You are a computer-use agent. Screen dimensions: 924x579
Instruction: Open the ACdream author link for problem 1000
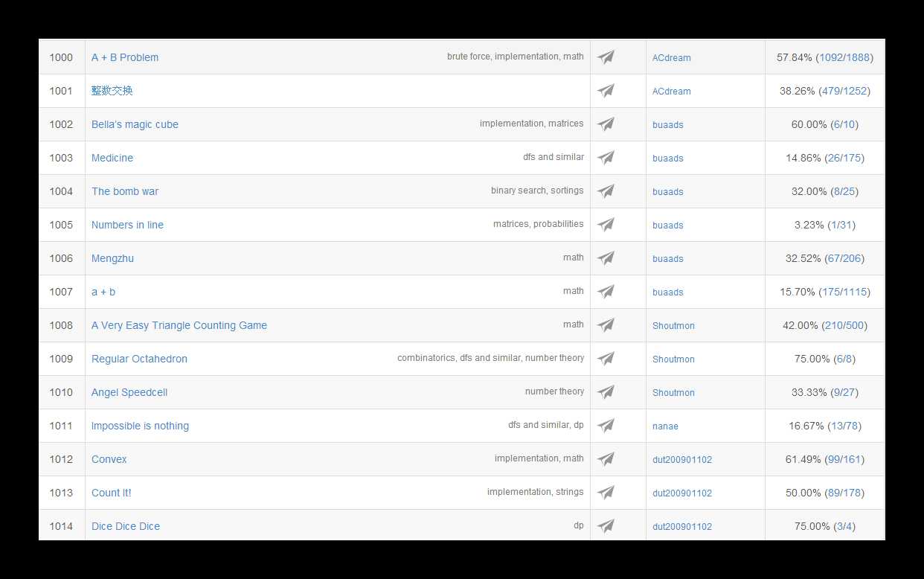[x=671, y=58]
